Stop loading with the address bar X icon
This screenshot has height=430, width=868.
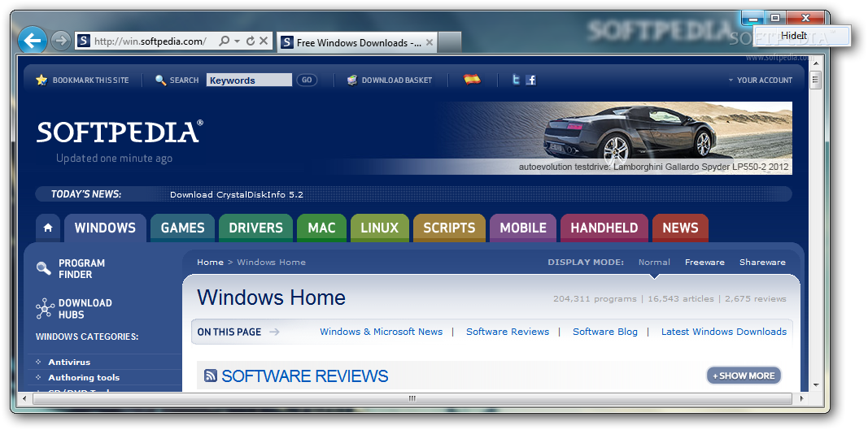264,41
